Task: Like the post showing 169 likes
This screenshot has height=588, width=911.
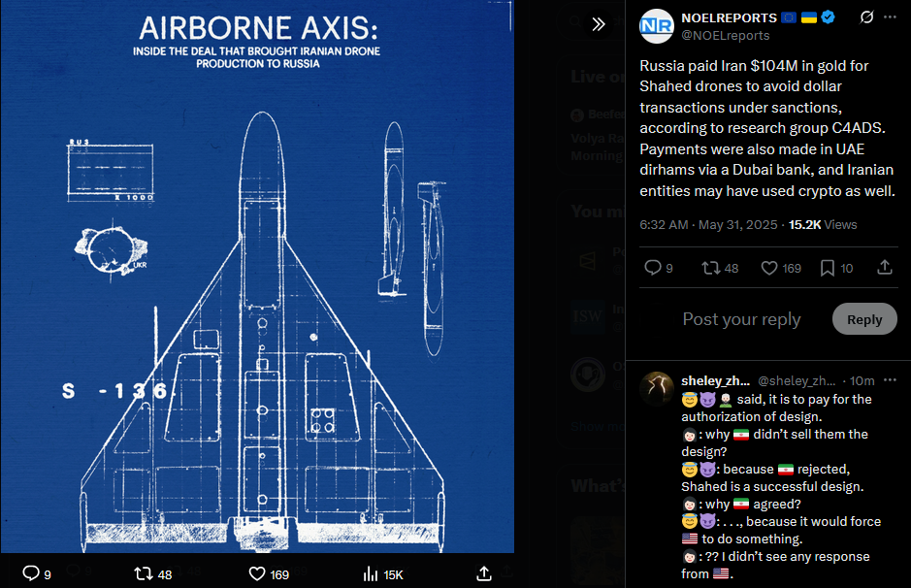Action: click(x=769, y=268)
